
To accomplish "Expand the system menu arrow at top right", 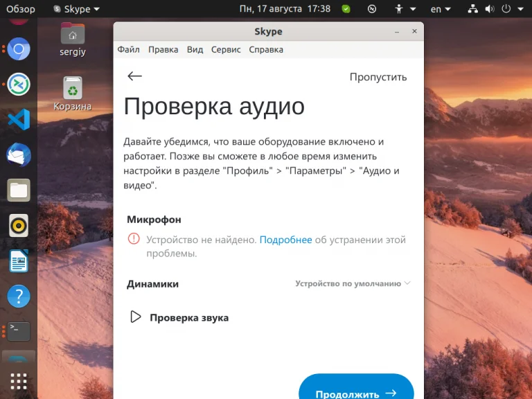I will coord(520,9).
